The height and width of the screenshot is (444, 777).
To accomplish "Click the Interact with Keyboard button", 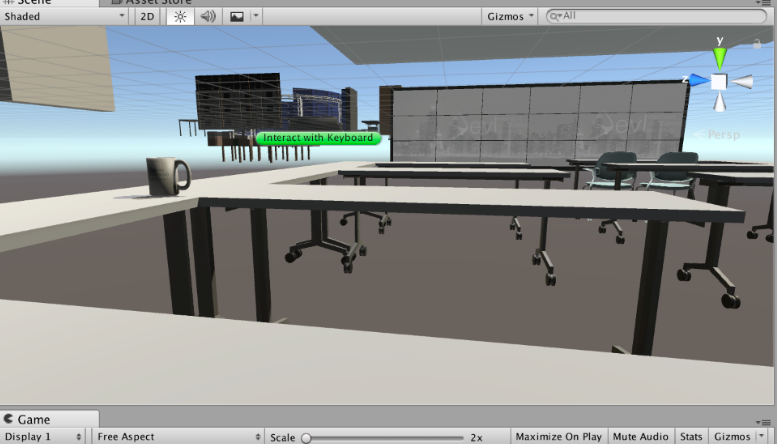I will pyautogui.click(x=318, y=138).
